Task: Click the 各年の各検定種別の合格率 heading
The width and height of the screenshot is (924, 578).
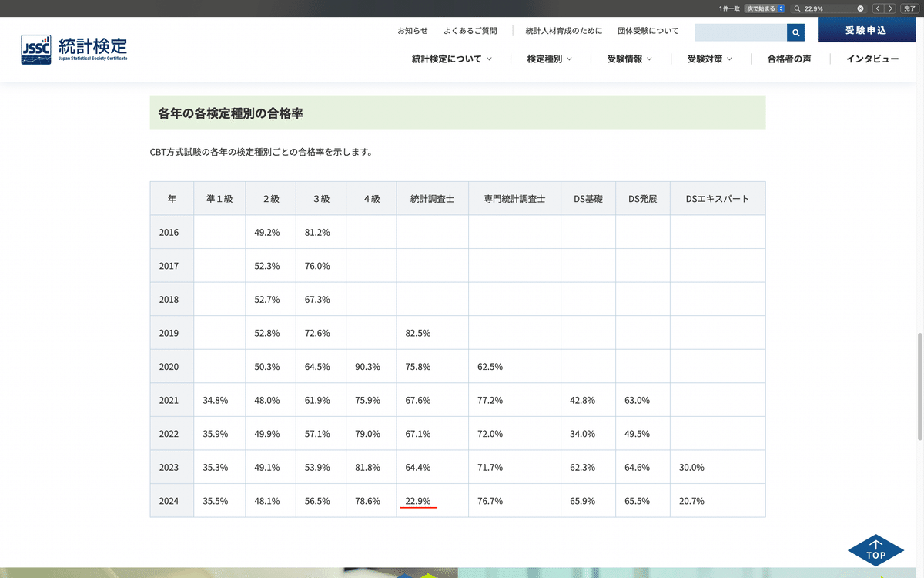Action: [231, 113]
